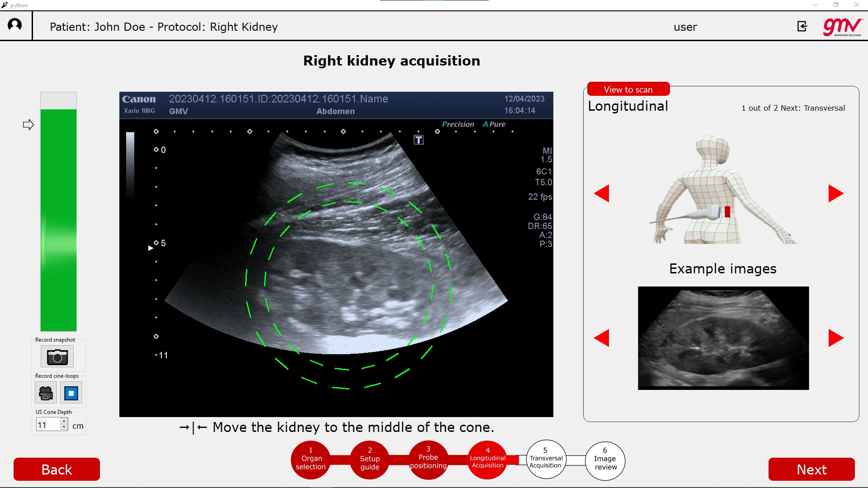This screenshot has height=488, width=868.
Task: Click the kidney example ultrasound thumbnail
Action: click(x=723, y=338)
